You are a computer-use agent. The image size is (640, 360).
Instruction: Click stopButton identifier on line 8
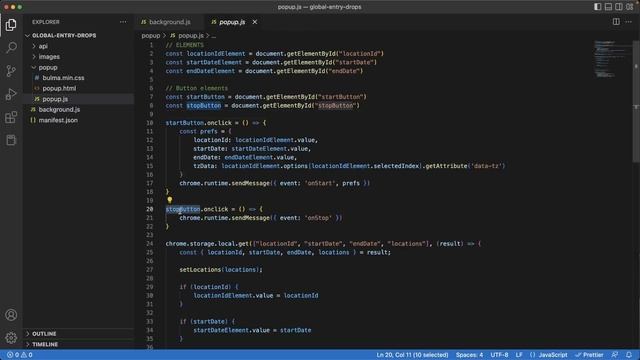[x=204, y=106]
